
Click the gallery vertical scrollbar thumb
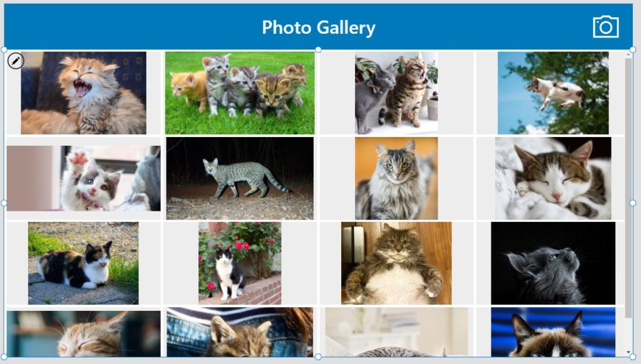[628, 188]
